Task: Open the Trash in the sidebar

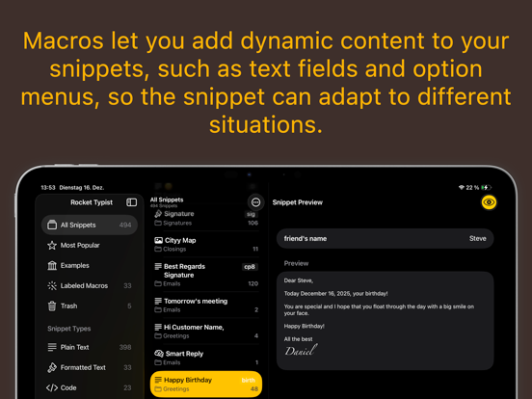Action: [90, 306]
